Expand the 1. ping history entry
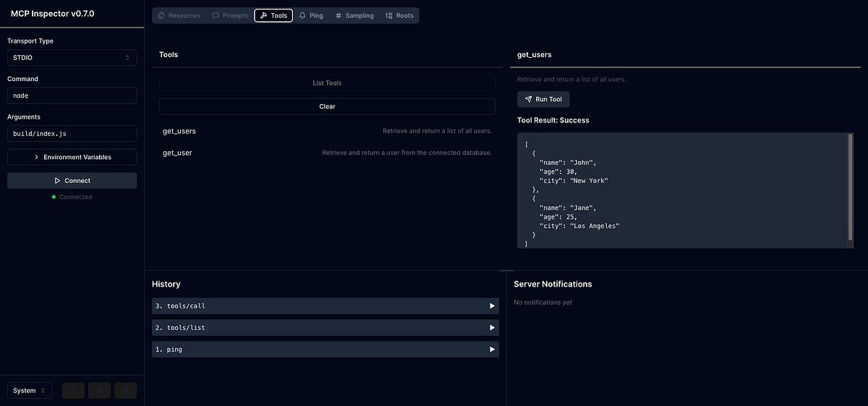This screenshot has height=406, width=868. (x=325, y=350)
